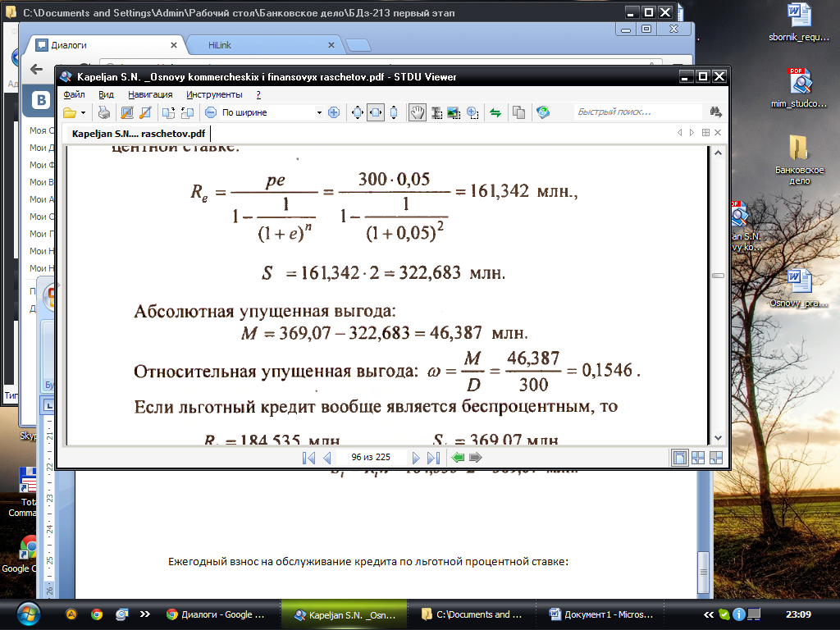Screen dimensions: 840x630
Task: Click the PDF vertical scrollbar thumb
Action: pyautogui.click(x=718, y=276)
